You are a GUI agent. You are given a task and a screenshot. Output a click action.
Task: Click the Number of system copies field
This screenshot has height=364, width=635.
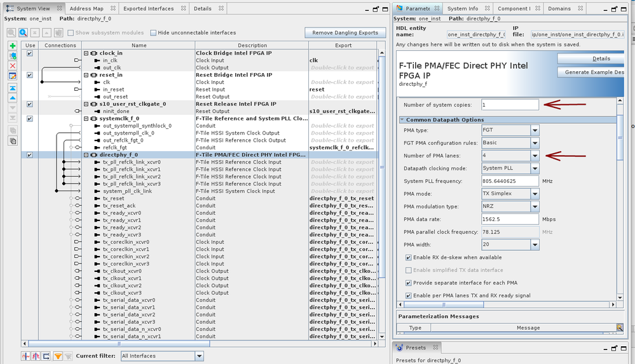point(509,105)
